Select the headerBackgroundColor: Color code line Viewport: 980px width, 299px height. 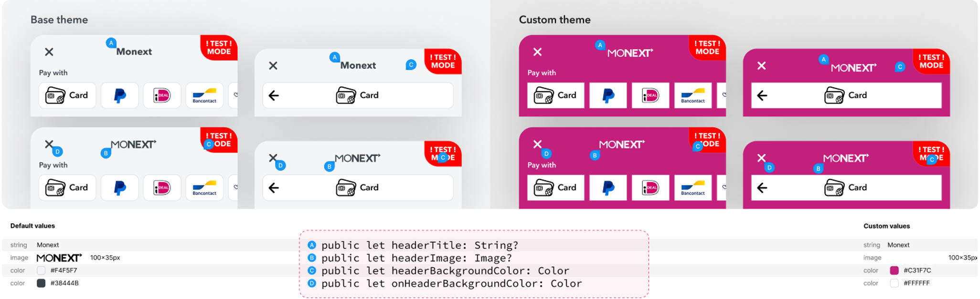pos(445,271)
